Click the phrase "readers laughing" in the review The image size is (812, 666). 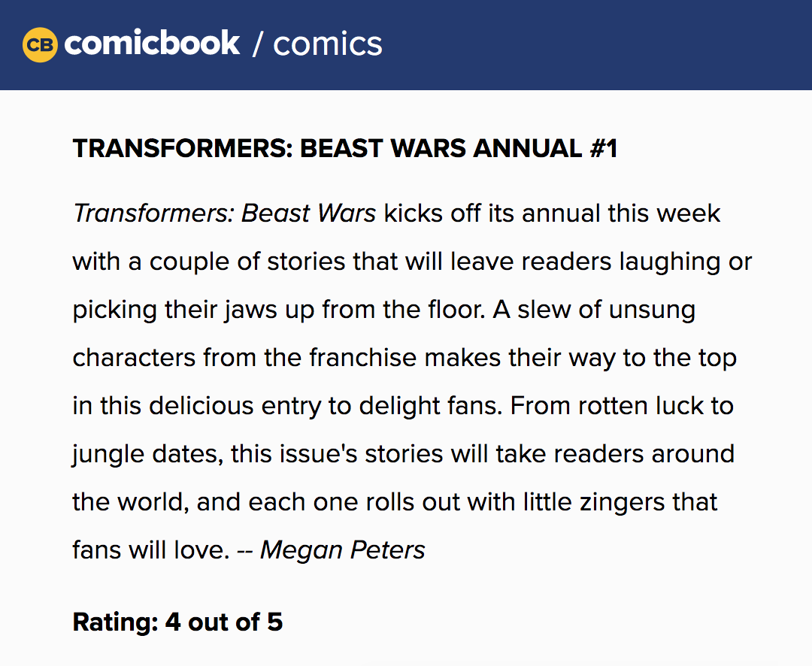click(x=620, y=262)
